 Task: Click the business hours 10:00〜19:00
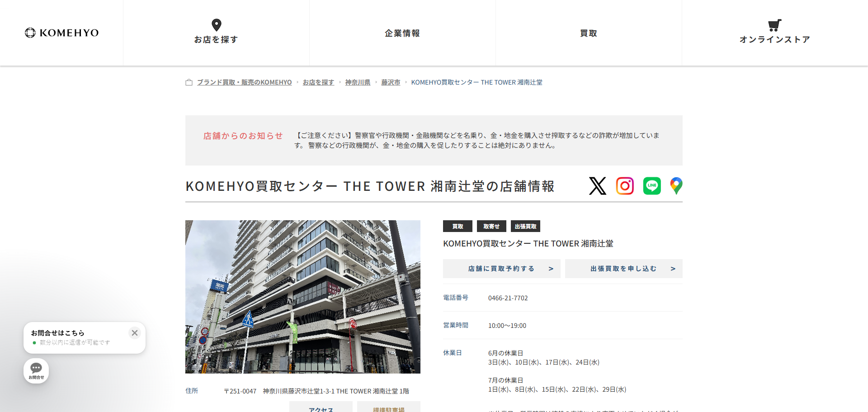[x=507, y=326]
